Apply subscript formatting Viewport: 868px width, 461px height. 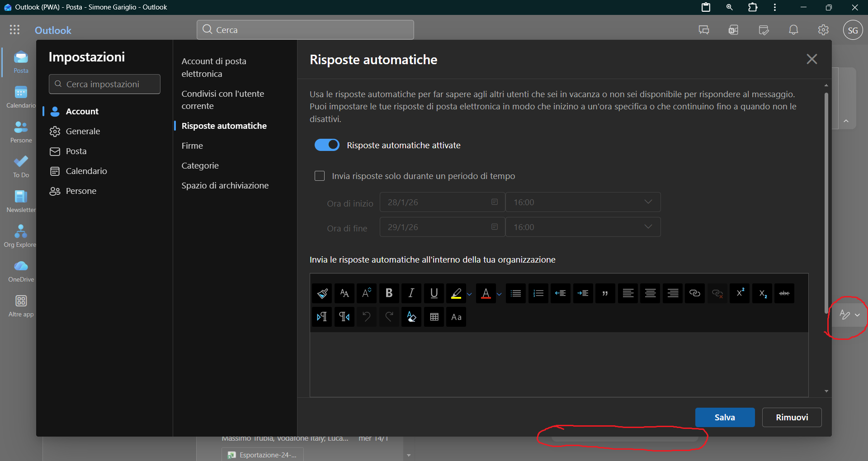pyautogui.click(x=763, y=293)
